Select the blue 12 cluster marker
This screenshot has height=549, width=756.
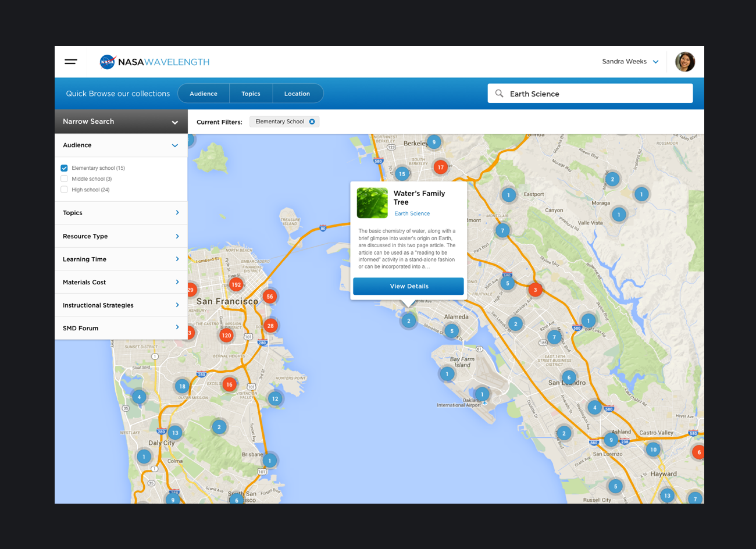click(274, 398)
